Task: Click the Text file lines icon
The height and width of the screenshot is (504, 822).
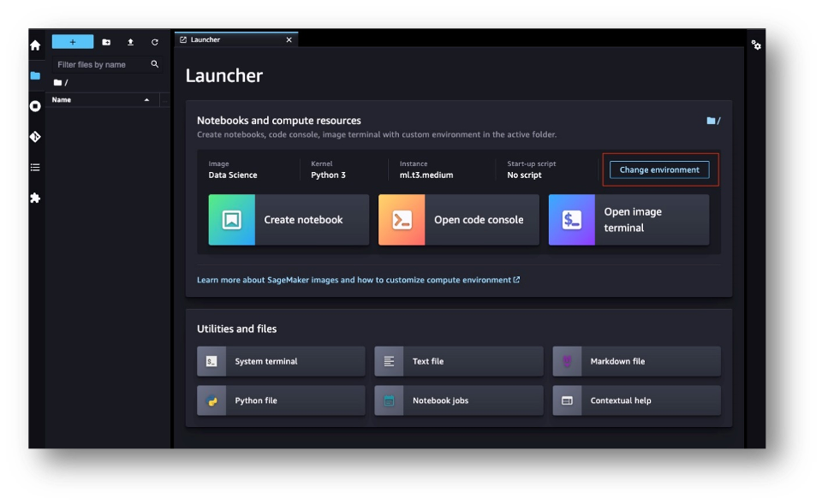Action: 389,361
